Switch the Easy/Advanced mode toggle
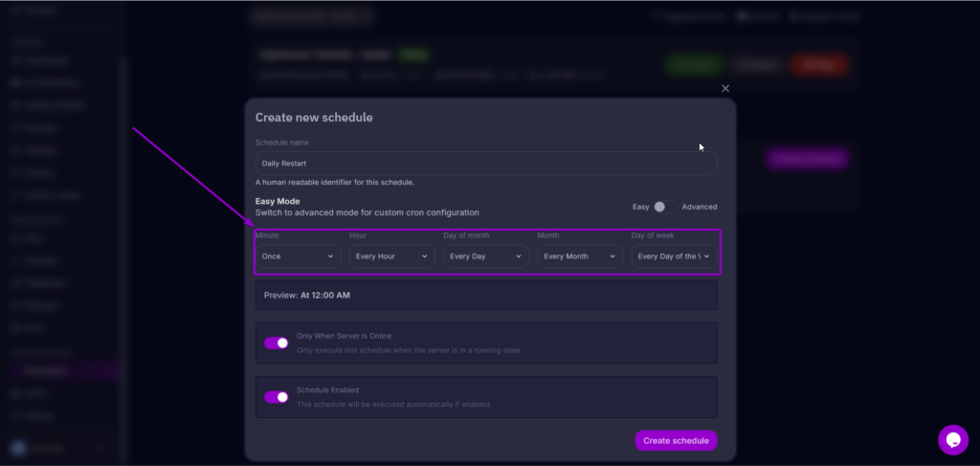 point(665,207)
